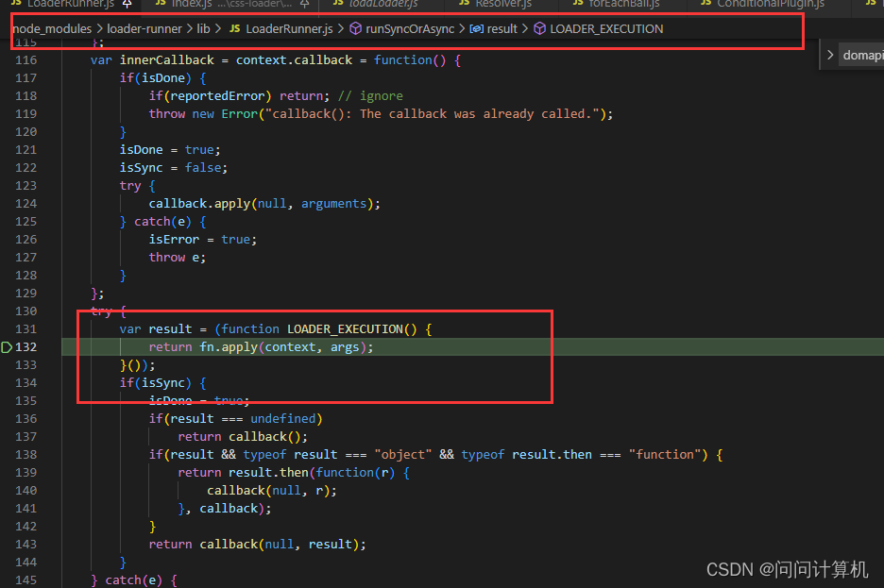Switch to the loadLoader.js tab
The image size is (884, 588).
pyautogui.click(x=383, y=5)
